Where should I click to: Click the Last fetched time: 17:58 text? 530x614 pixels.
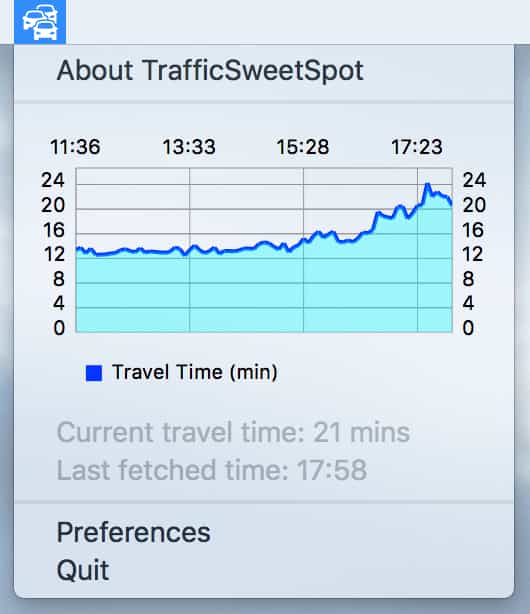click(x=212, y=470)
